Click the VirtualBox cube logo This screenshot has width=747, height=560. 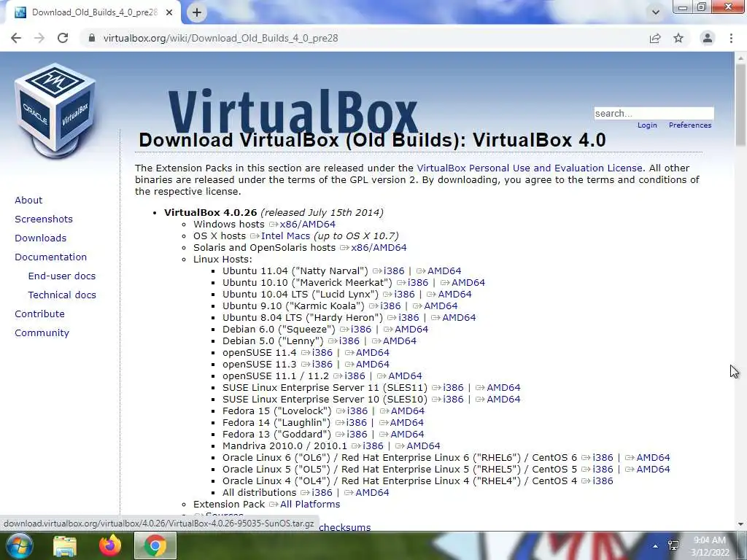pyautogui.click(x=55, y=111)
